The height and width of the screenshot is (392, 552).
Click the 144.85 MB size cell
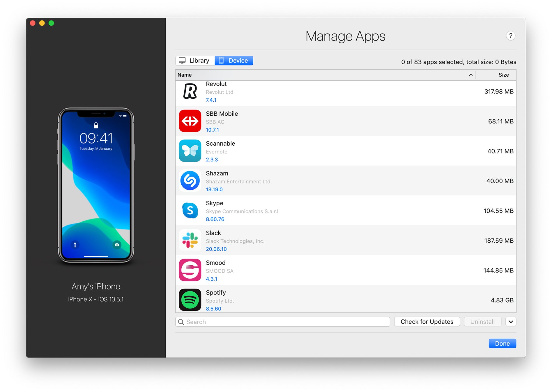pos(498,270)
